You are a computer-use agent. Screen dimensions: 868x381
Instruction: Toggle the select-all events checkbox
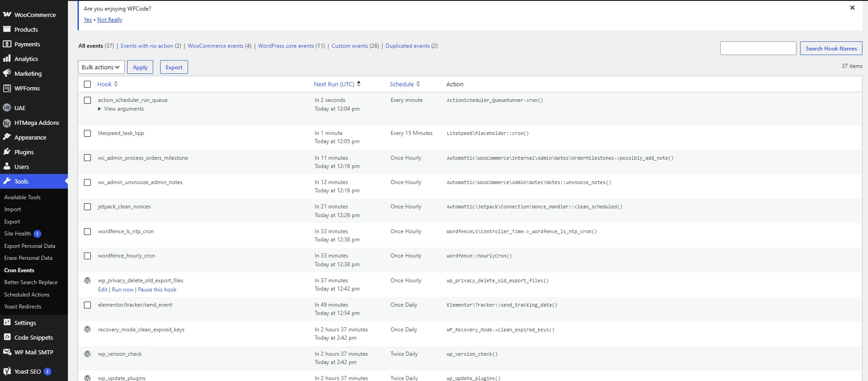(88, 84)
